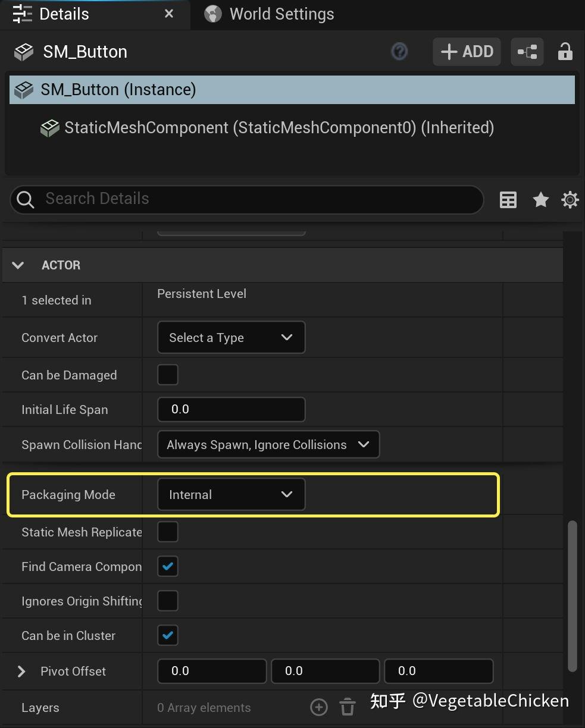585x728 pixels.
Task: Open the Convert Actor type dropdown
Action: click(x=231, y=338)
